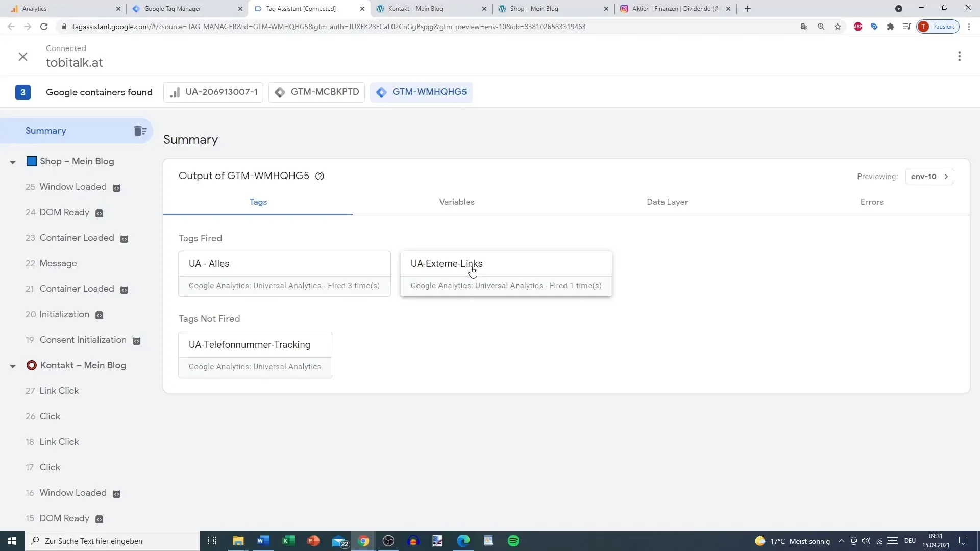
Task: Switch to the Data Layer tab
Action: tap(667, 201)
